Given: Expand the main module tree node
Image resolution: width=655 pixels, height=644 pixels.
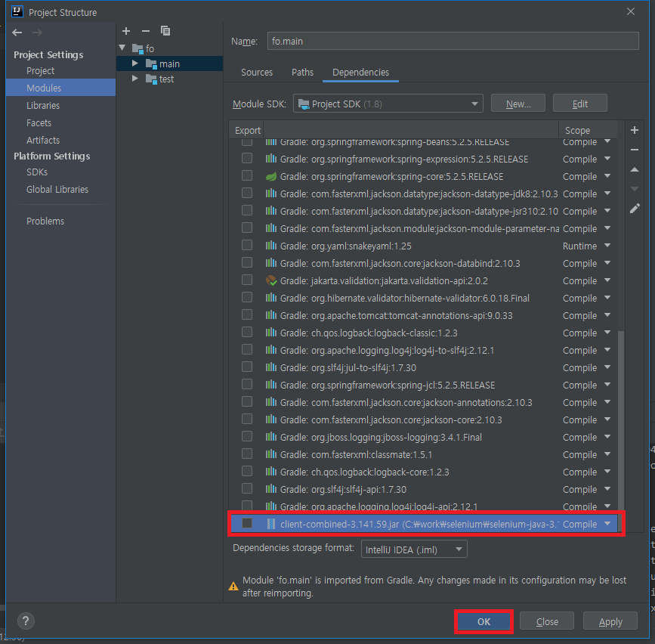Looking at the screenshot, I should tap(135, 63).
